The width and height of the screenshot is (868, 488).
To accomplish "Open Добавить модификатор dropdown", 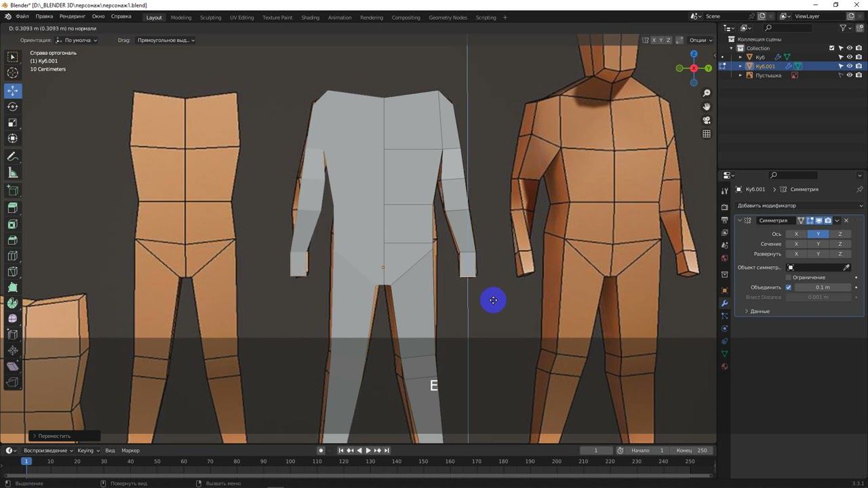I will (x=800, y=205).
